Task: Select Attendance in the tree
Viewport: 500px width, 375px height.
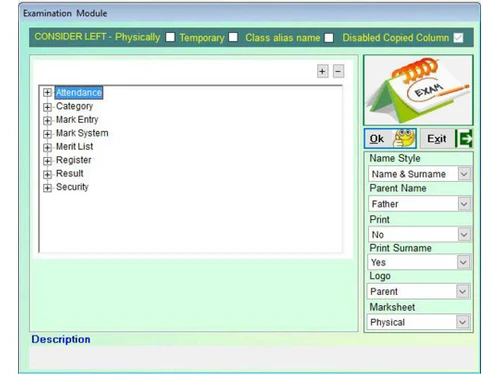Action: [79, 92]
